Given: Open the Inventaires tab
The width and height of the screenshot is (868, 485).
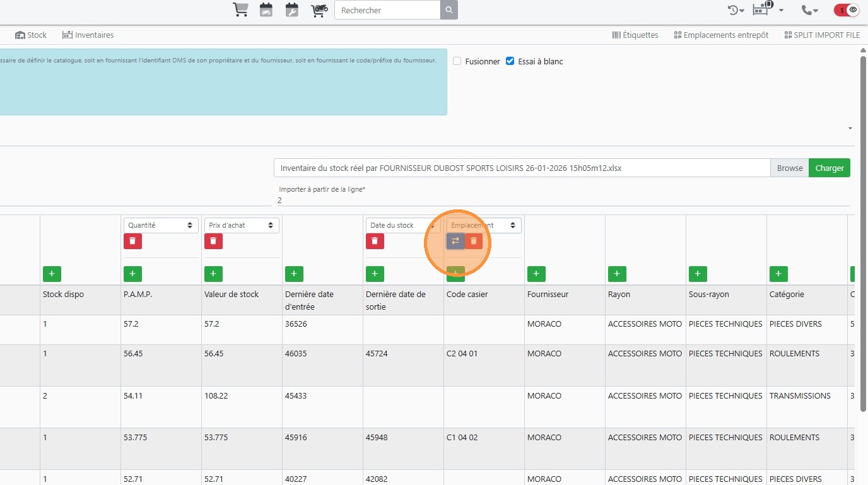Looking at the screenshot, I should pos(88,35).
